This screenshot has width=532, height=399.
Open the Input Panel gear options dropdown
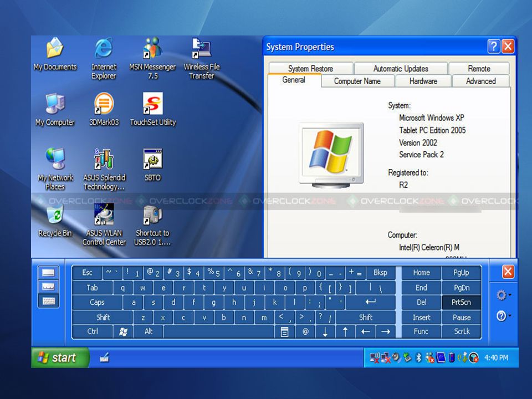(x=504, y=295)
